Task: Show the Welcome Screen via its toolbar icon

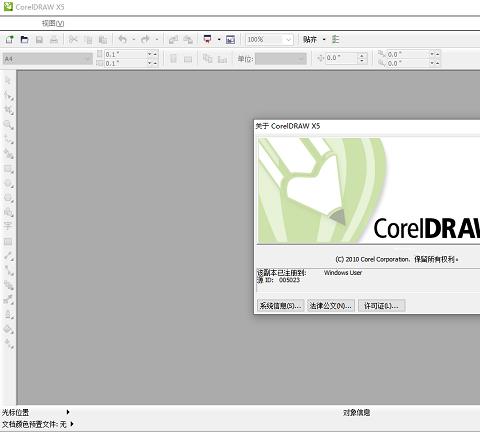Action: [230, 40]
